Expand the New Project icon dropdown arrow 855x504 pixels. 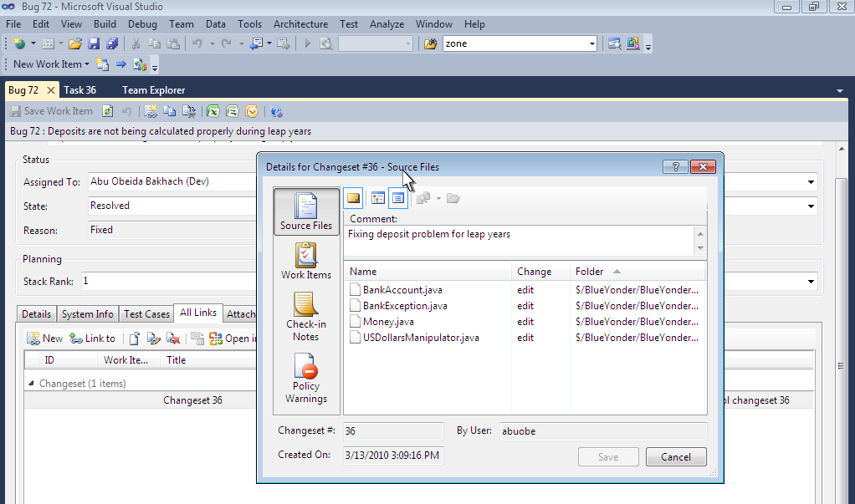coord(33,43)
